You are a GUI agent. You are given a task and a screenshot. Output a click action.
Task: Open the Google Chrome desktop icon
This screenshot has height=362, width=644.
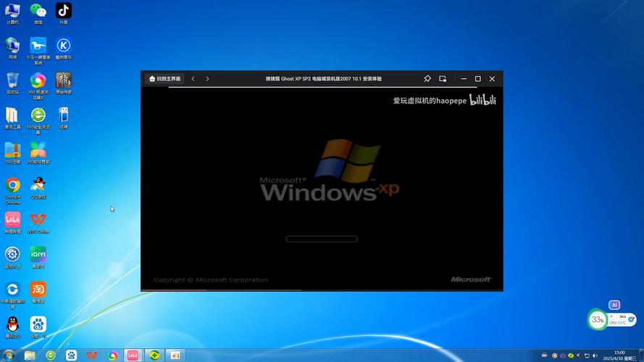click(x=13, y=190)
